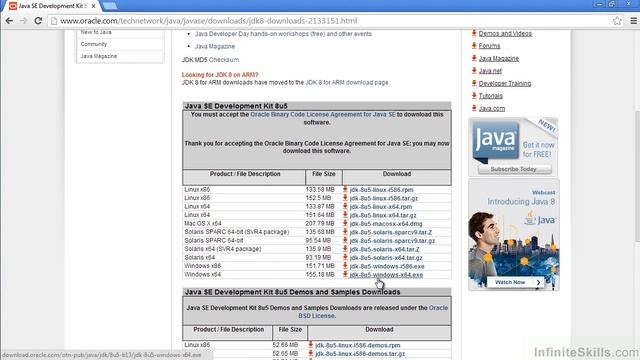Click the Java magazine logo banner
The image size is (640, 360).
point(495,141)
